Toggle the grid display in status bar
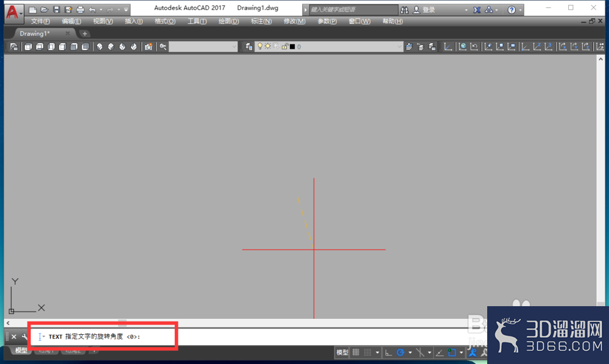 [x=356, y=352]
